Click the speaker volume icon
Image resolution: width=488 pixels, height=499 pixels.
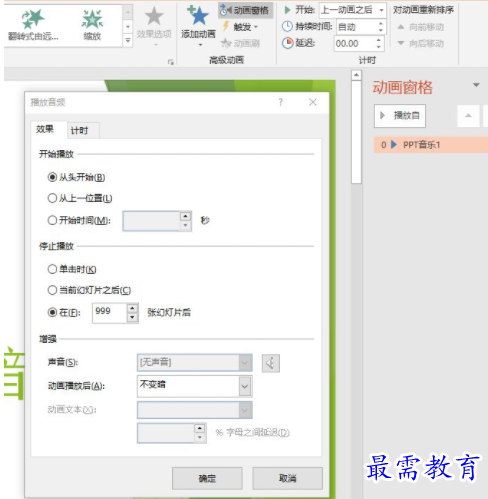click(x=271, y=363)
